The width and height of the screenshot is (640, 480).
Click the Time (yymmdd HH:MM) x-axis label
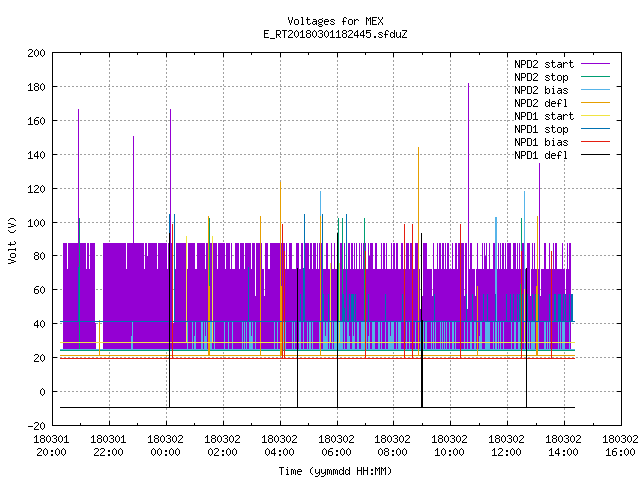(335, 471)
